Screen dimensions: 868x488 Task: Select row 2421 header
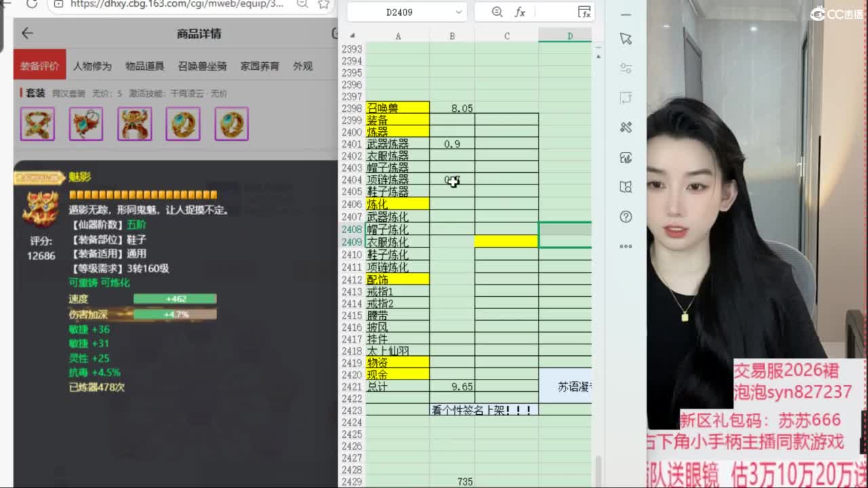pyautogui.click(x=352, y=386)
